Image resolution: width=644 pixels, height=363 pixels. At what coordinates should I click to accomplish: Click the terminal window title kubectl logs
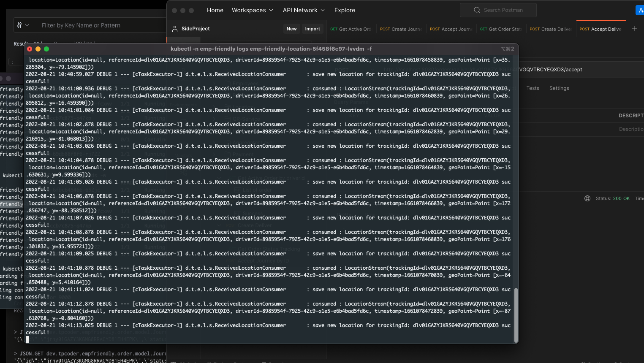pos(271,49)
